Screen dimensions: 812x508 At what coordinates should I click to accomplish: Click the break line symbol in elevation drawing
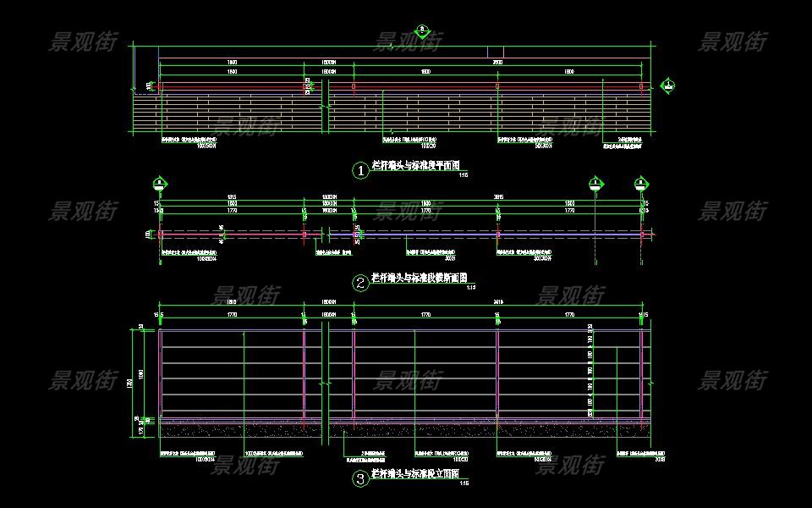tap(326, 381)
